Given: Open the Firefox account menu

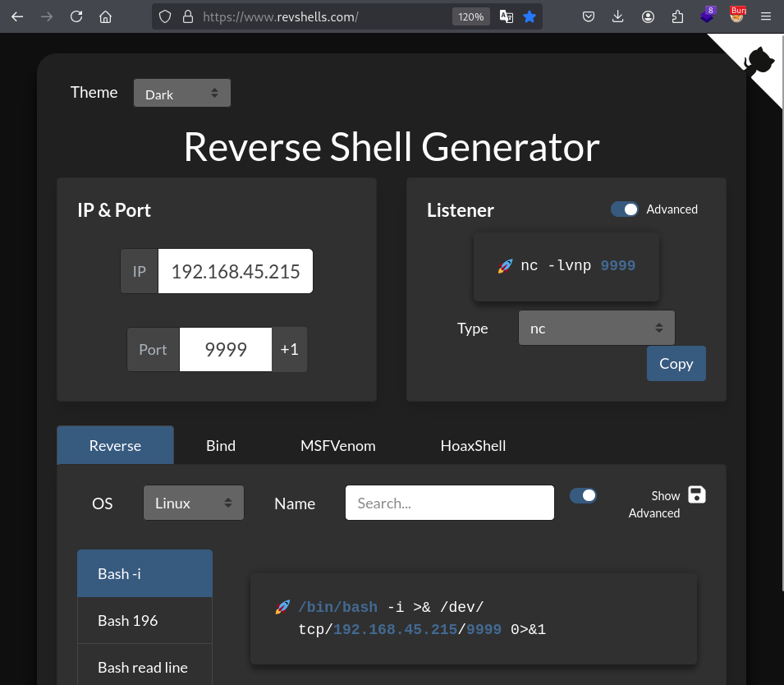Looking at the screenshot, I should tap(648, 16).
